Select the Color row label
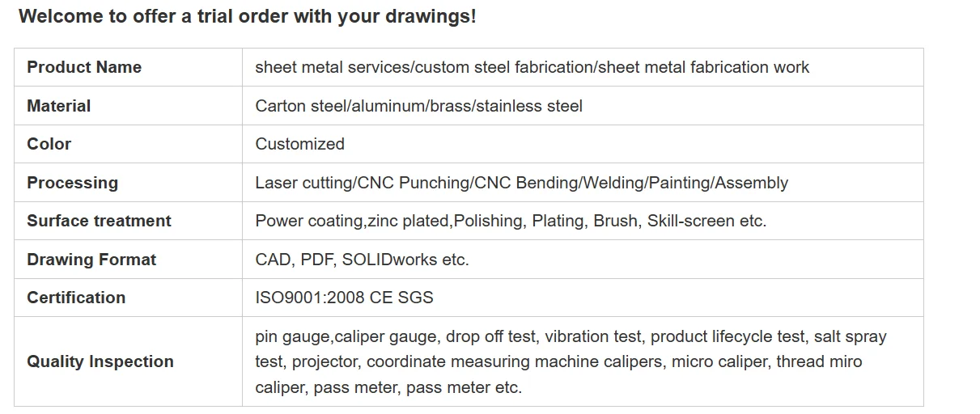 pos(49,144)
